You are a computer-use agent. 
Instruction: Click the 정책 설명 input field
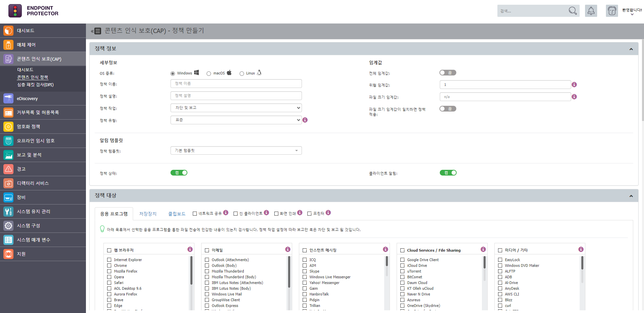tap(236, 96)
